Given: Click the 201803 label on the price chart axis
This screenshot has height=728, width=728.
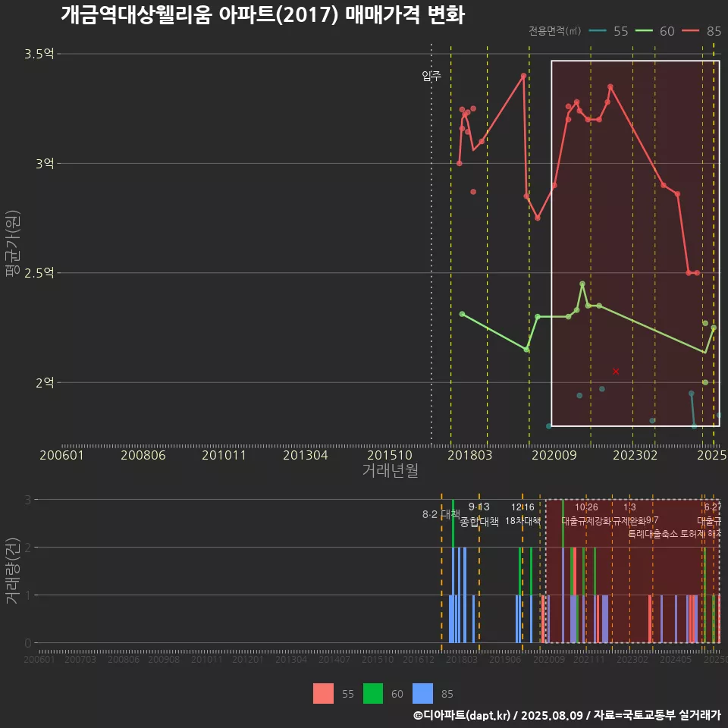Looking at the screenshot, I should tap(469, 455).
